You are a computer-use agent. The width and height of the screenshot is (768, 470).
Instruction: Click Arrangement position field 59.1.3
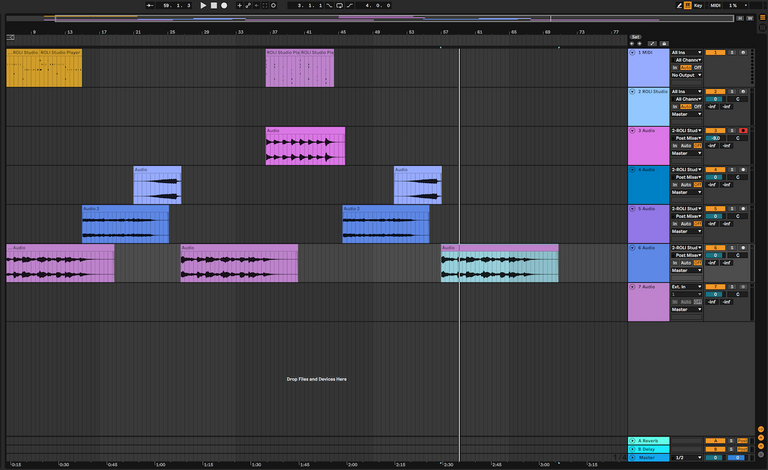[174, 5]
